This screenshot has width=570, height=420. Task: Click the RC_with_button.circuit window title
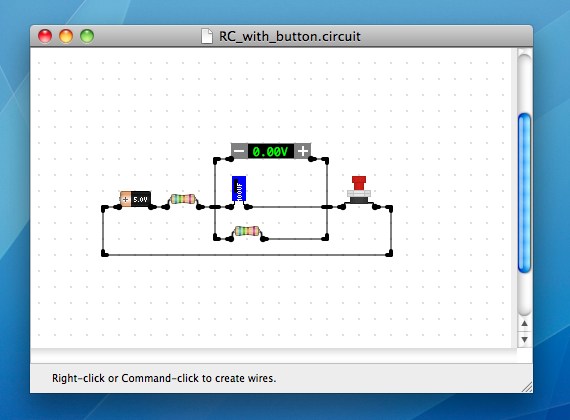coord(290,36)
